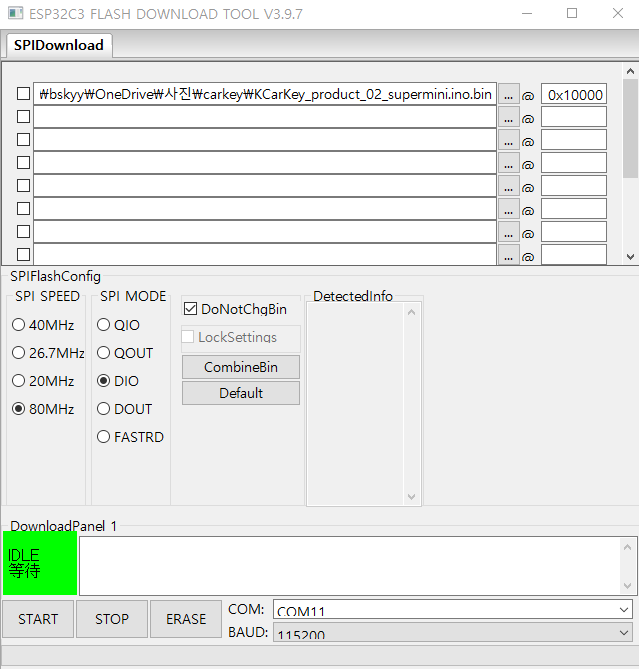Click the file list scrollbar down arrow
The height and width of the screenshot is (669, 639).
point(630,256)
